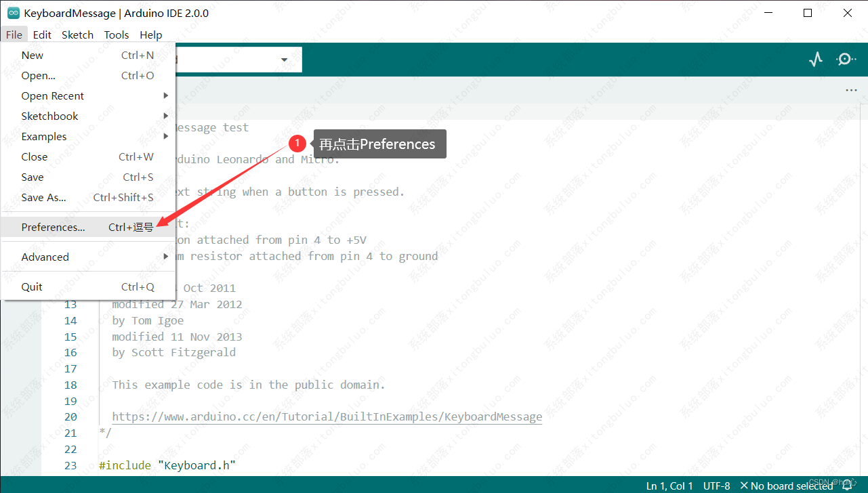Open the Tools menu
868x493 pixels.
(116, 35)
